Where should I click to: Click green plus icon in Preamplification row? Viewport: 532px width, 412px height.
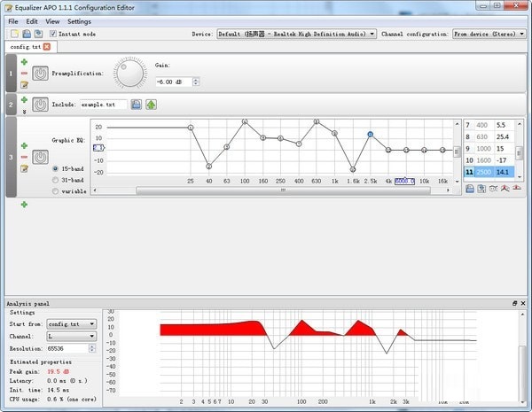point(24,62)
